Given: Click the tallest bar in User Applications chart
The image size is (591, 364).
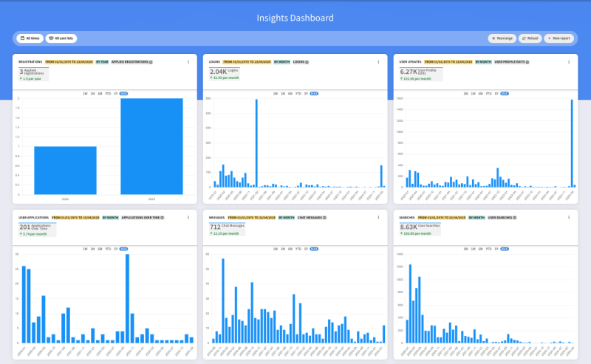Looking at the screenshot, I should pyautogui.click(x=127, y=298).
